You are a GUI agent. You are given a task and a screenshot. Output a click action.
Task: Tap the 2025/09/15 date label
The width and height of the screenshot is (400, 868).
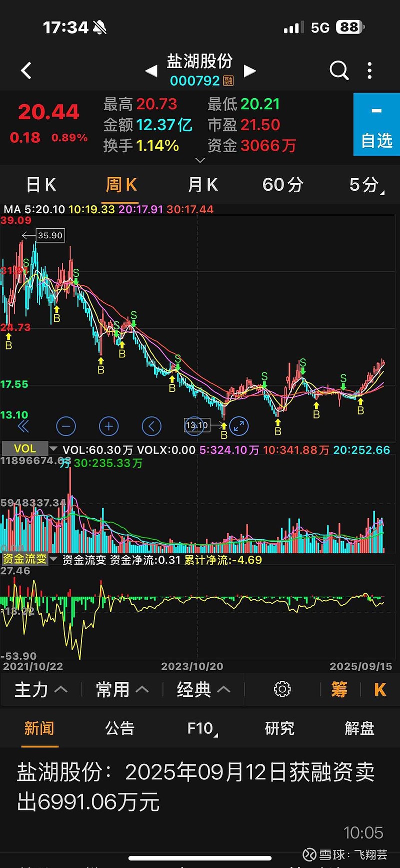point(361,666)
